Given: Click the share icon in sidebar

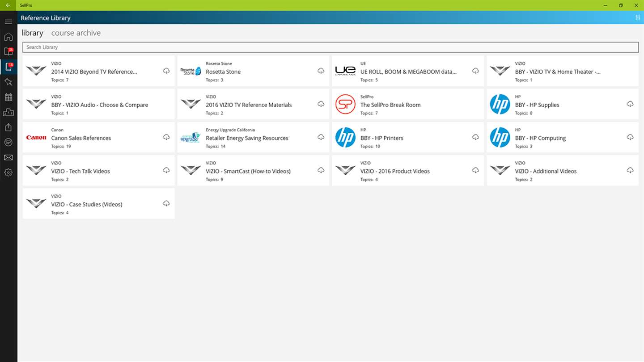Looking at the screenshot, I should pos(8,127).
